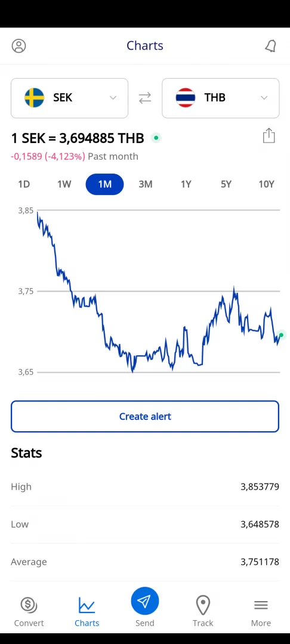The height and width of the screenshot is (644, 290).
Task: Open the Convert tab icon
Action: point(29,605)
